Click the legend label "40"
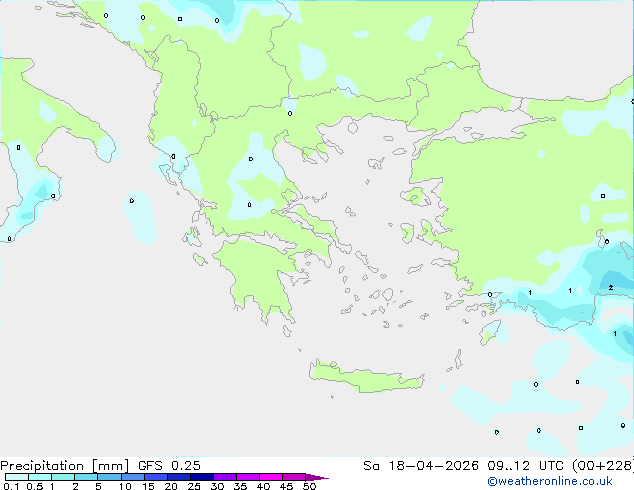This screenshot has height=490, width=634. click(x=263, y=486)
